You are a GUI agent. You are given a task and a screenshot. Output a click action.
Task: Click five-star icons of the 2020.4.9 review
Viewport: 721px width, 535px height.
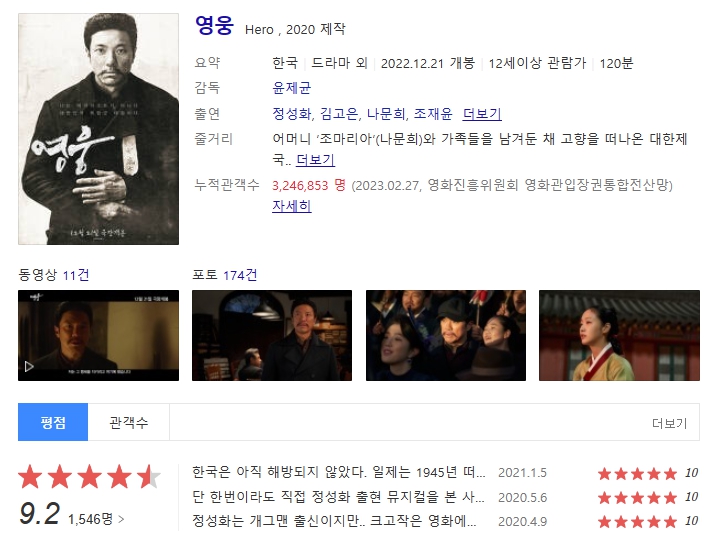pos(637,521)
